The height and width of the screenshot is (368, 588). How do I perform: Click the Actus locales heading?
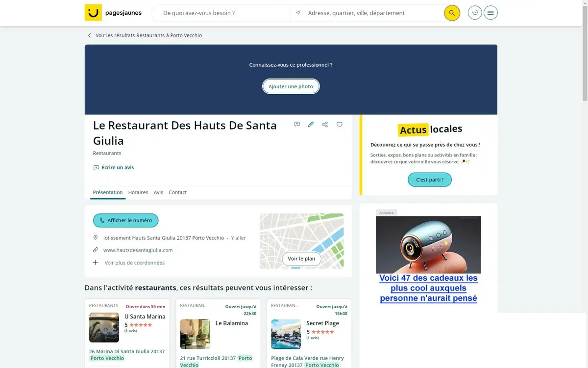coord(430,130)
